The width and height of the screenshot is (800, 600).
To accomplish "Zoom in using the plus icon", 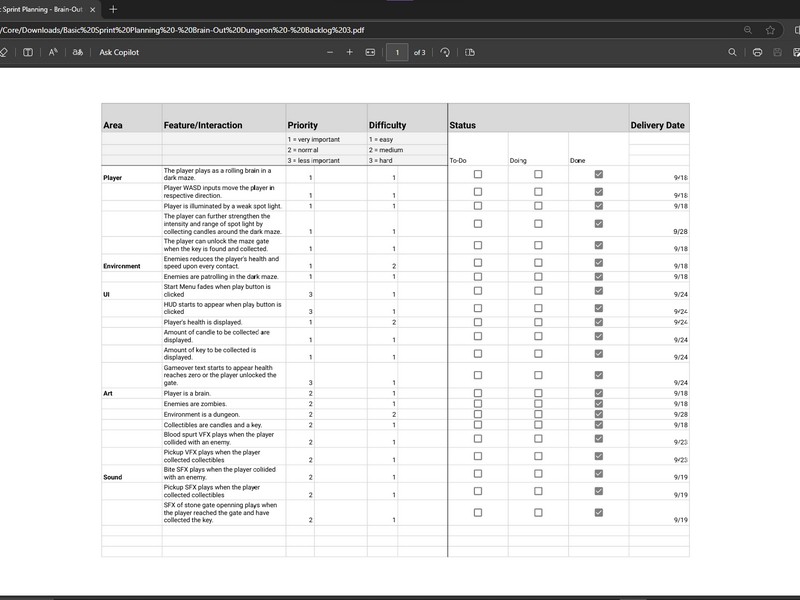I will [349, 52].
